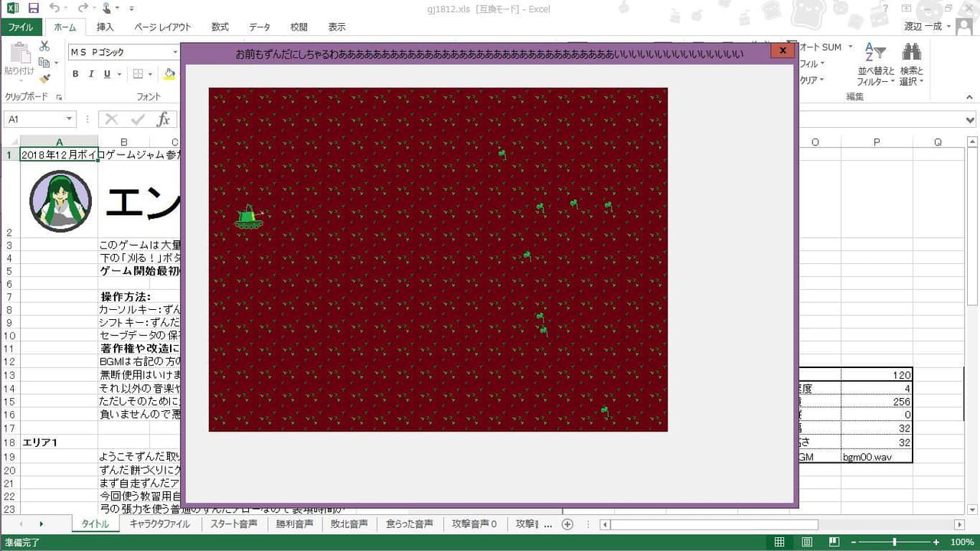
Task: Open the 食らった音声 sheet tab
Action: [x=410, y=524]
